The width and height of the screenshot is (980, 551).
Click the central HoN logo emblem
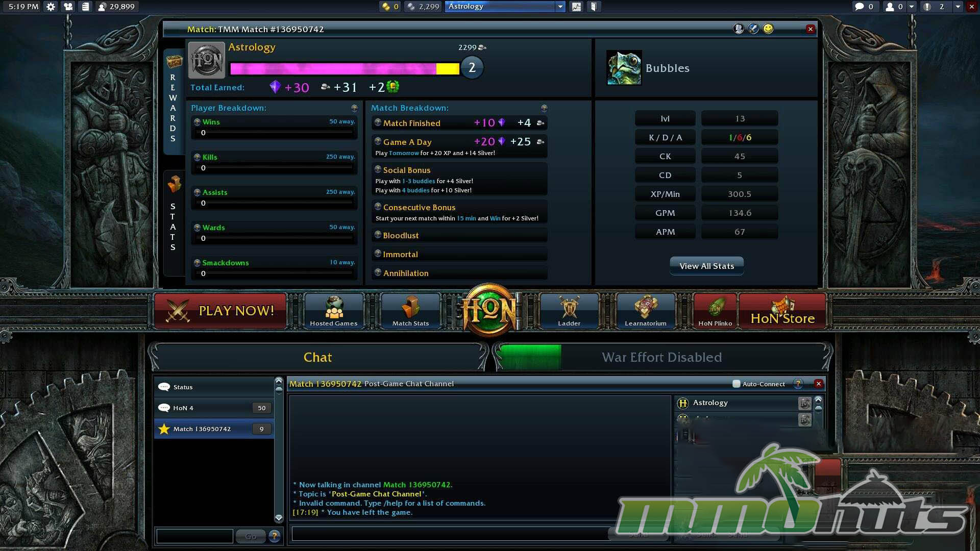coord(489,310)
